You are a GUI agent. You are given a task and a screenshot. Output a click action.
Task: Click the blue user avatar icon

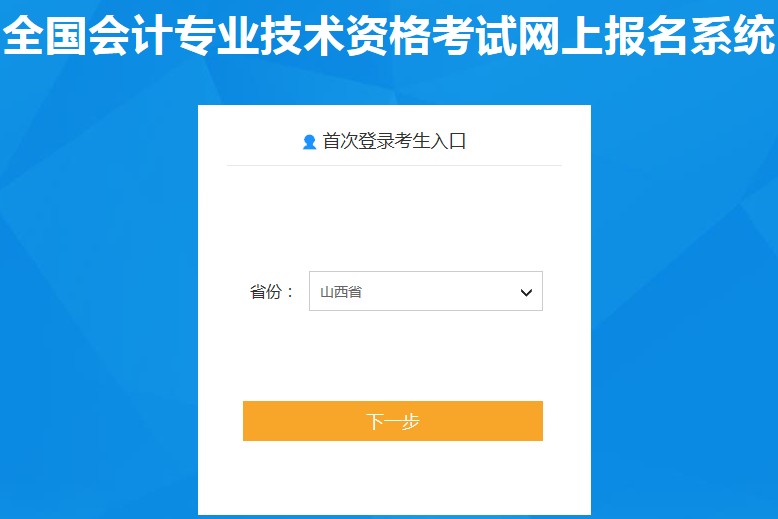point(309,142)
